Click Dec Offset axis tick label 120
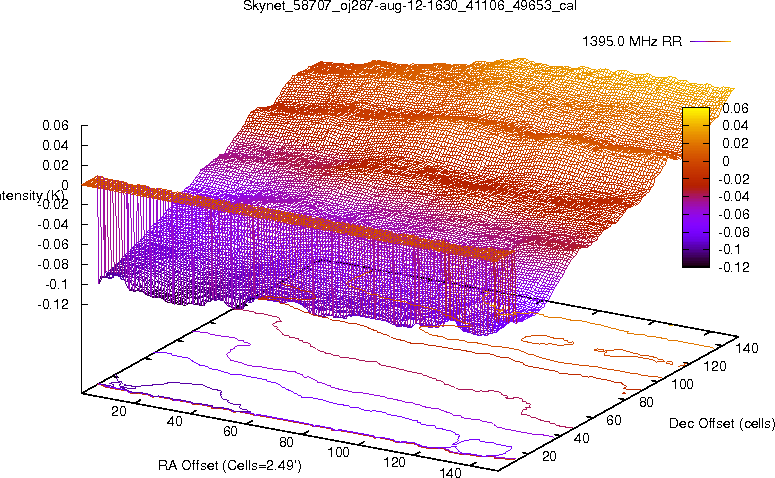This screenshot has height=478, width=775. tap(715, 367)
